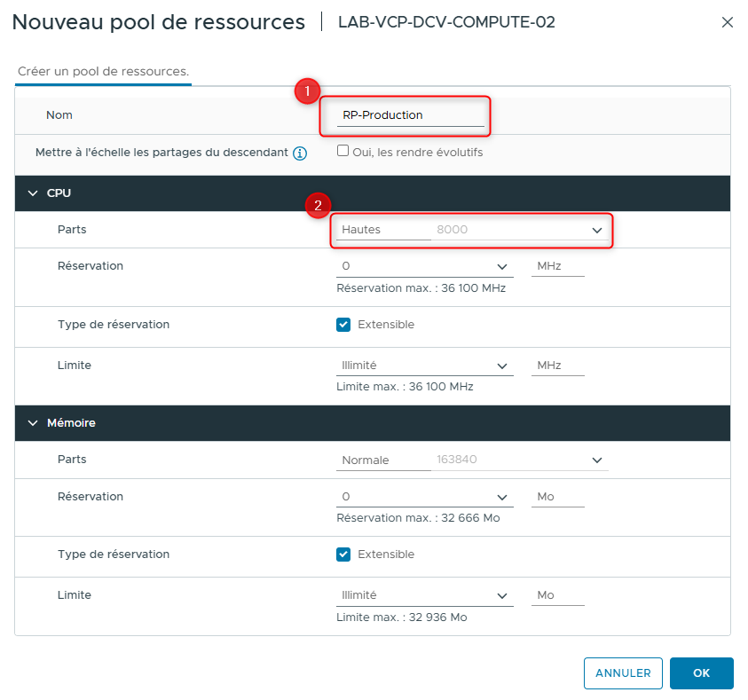The width and height of the screenshot is (748, 700).
Task: Uncheck Extensible under CPU reservation type
Action: click(x=343, y=325)
